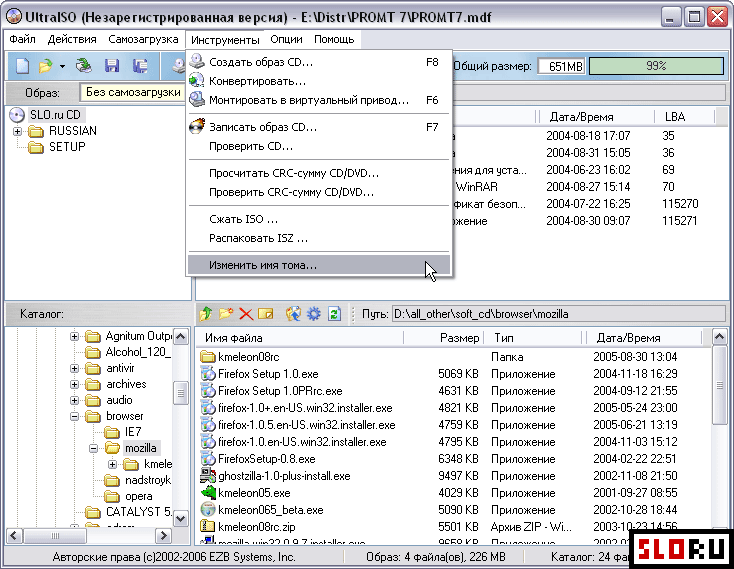The height and width of the screenshot is (569, 734).
Task: Click the Rename folder icon in catalog toolbar
Action: click(x=265, y=314)
